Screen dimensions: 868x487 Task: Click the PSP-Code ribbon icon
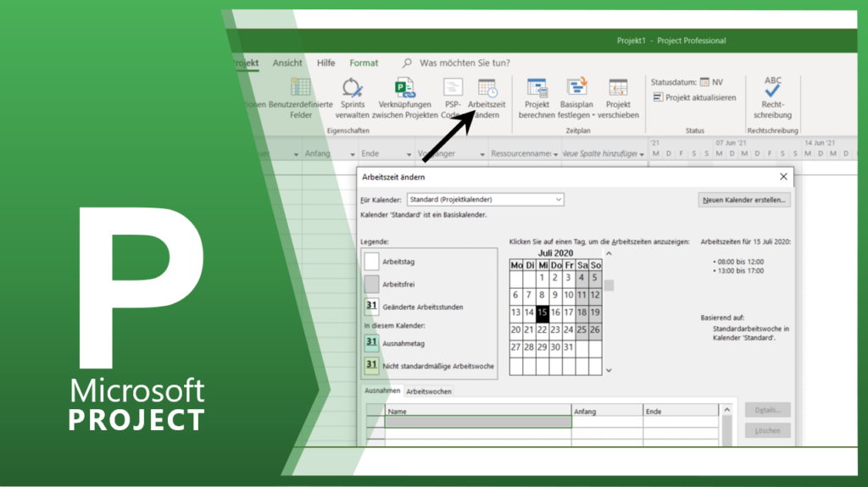453,87
